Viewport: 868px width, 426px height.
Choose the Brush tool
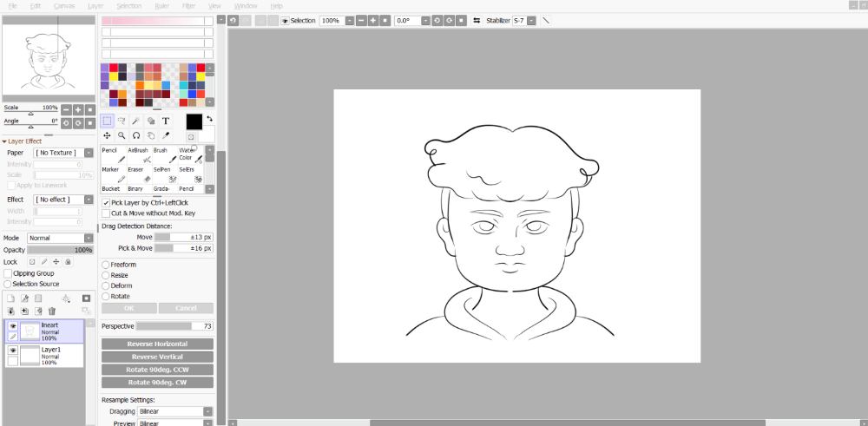pyautogui.click(x=164, y=155)
